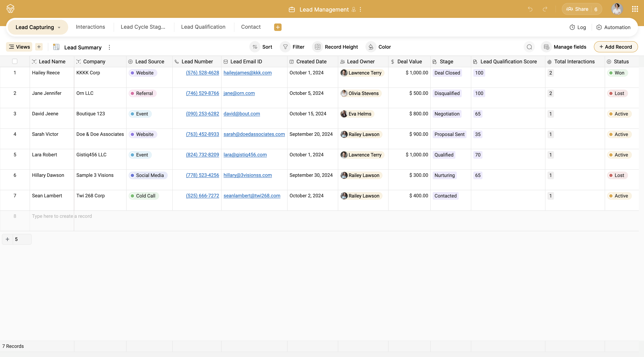The height and width of the screenshot is (357, 644).
Task: Open the Automation settings
Action: coord(613,27)
